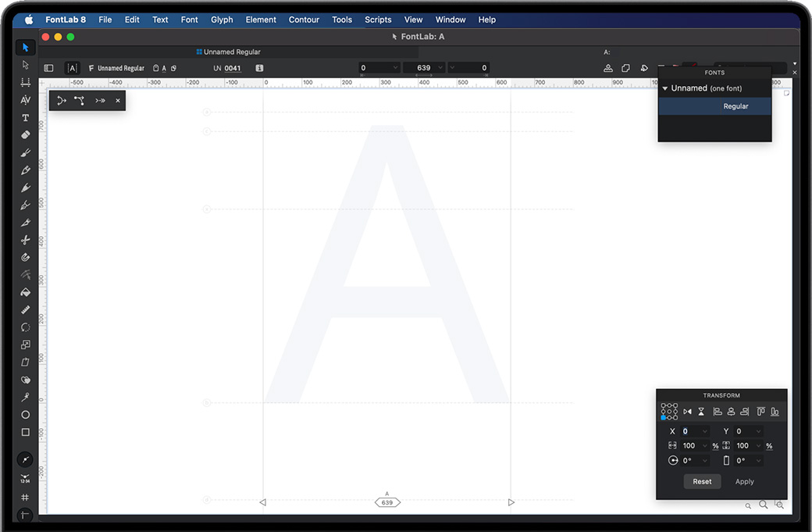812x532 pixels.
Task: Select the Pencil tool
Action: pos(25,170)
